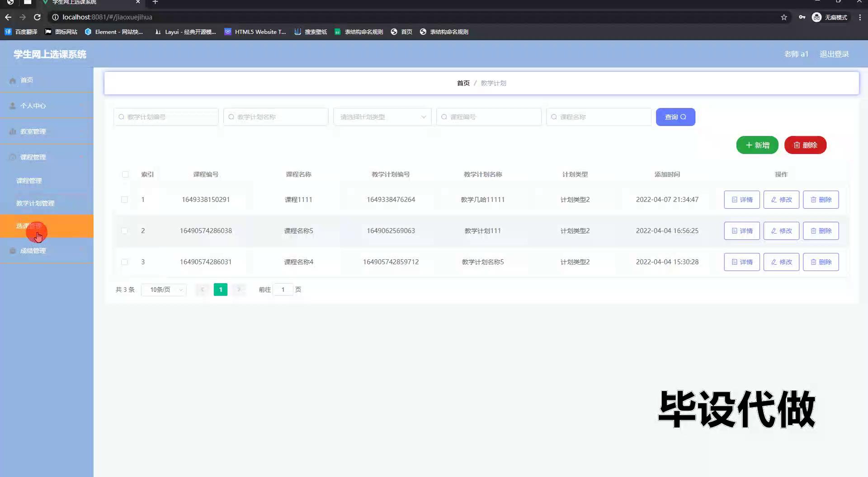Open the 10条/页 page size dropdown

point(164,290)
